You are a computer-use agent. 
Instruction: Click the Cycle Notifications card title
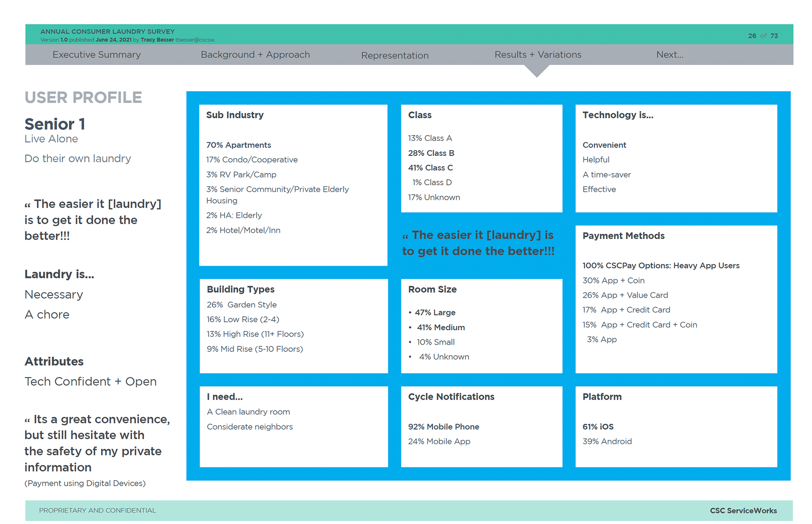coord(451,397)
